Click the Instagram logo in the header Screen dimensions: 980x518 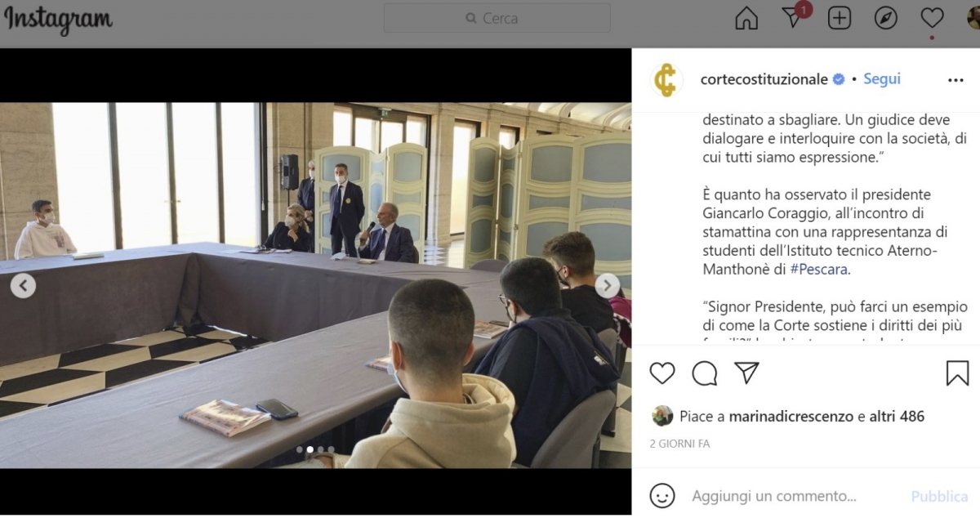[58, 20]
